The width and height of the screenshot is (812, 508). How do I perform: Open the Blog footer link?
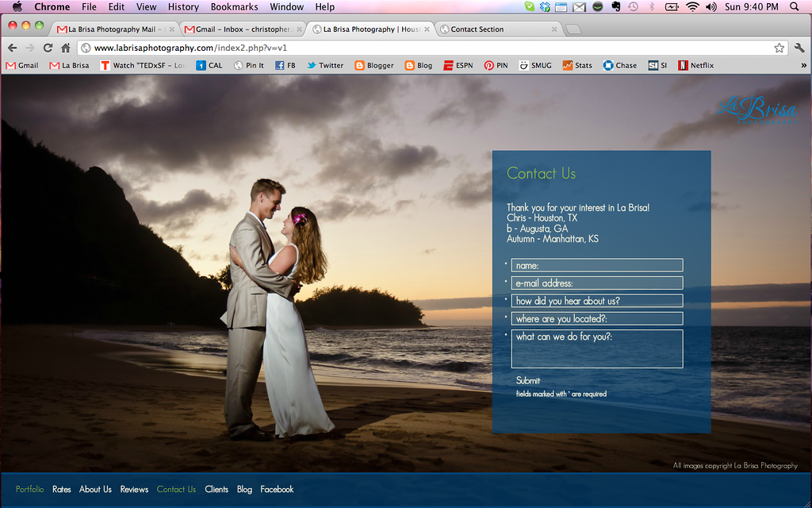pyautogui.click(x=244, y=489)
